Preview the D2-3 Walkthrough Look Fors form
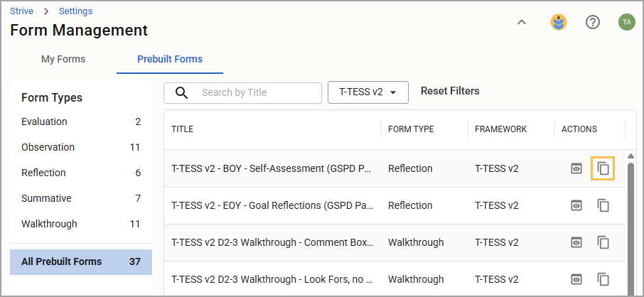The image size is (644, 297). [x=576, y=279]
